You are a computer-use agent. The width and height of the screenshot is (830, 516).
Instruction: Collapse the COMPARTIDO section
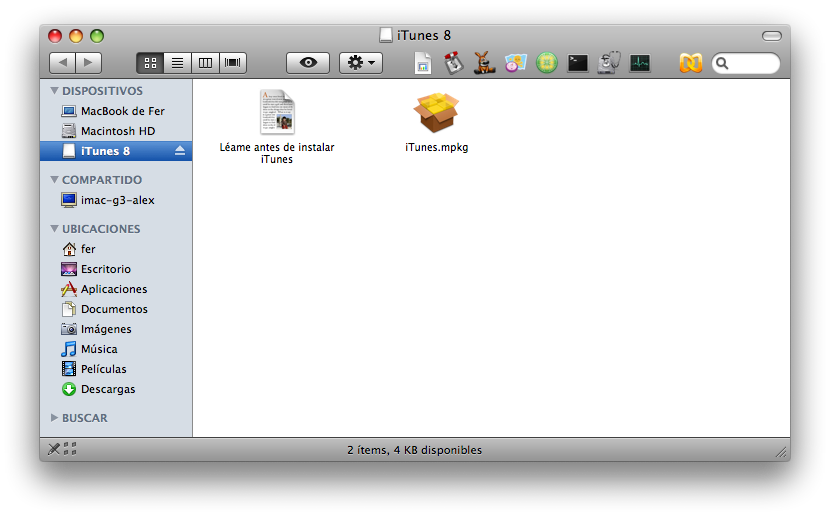click(x=54, y=180)
